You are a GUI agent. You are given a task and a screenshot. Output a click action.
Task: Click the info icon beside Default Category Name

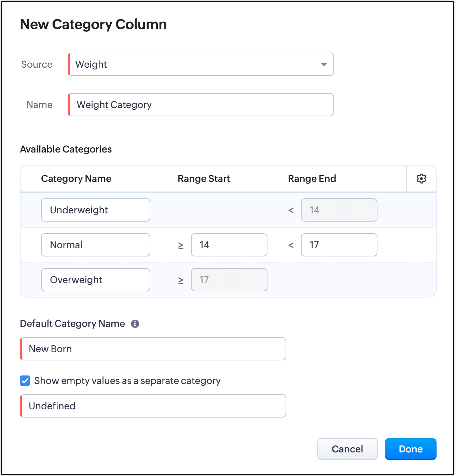135,324
